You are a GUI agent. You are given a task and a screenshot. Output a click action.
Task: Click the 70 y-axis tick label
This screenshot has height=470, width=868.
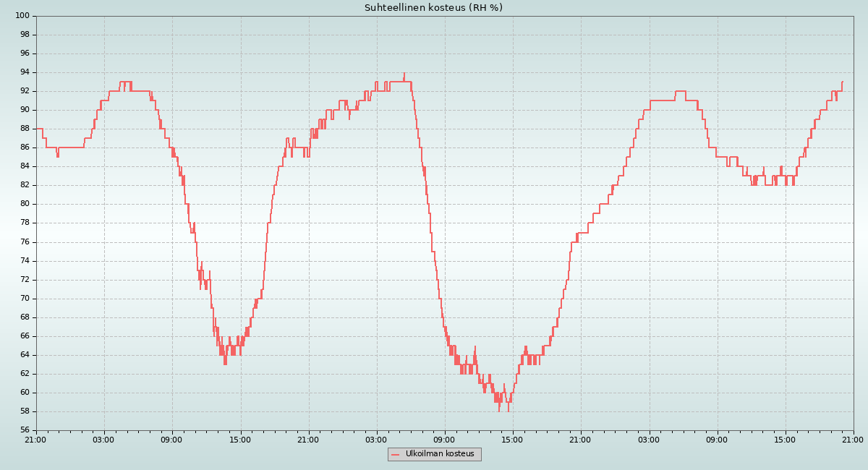[x=24, y=298]
